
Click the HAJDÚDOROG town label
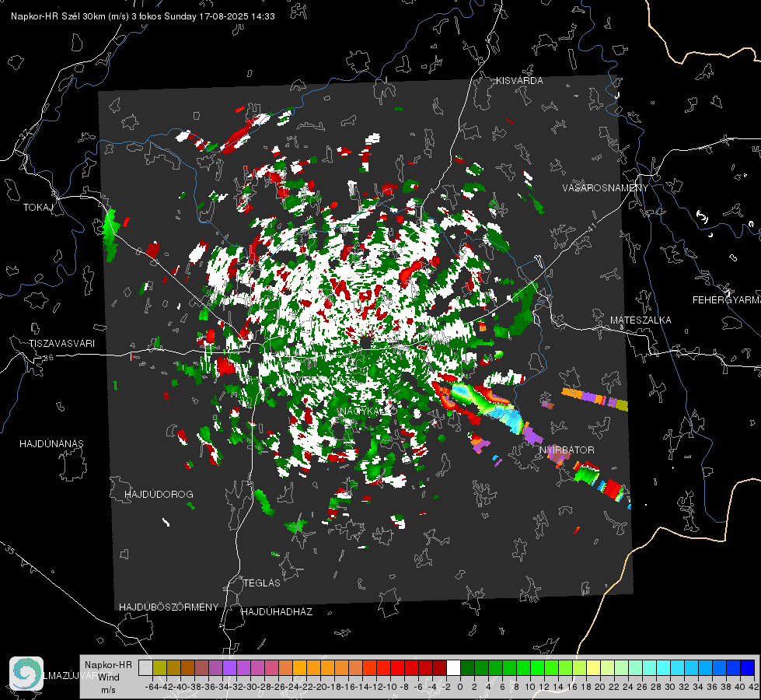coord(159,494)
